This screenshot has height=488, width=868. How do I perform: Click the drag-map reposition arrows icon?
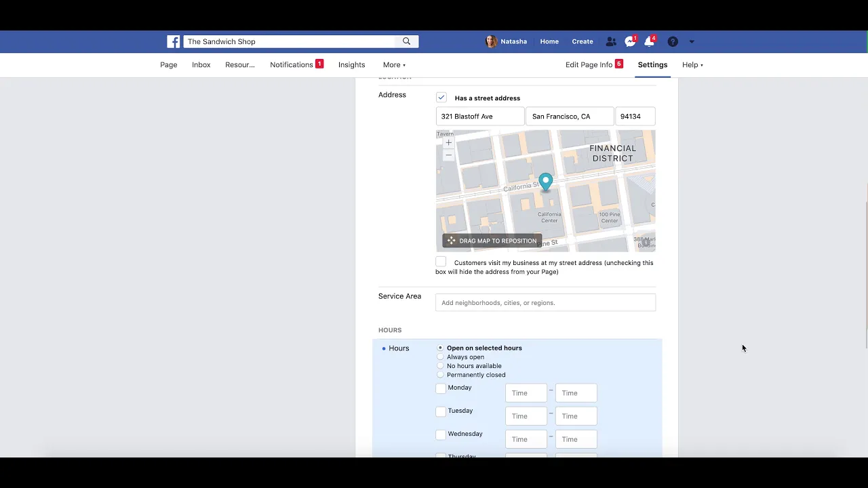pyautogui.click(x=452, y=241)
